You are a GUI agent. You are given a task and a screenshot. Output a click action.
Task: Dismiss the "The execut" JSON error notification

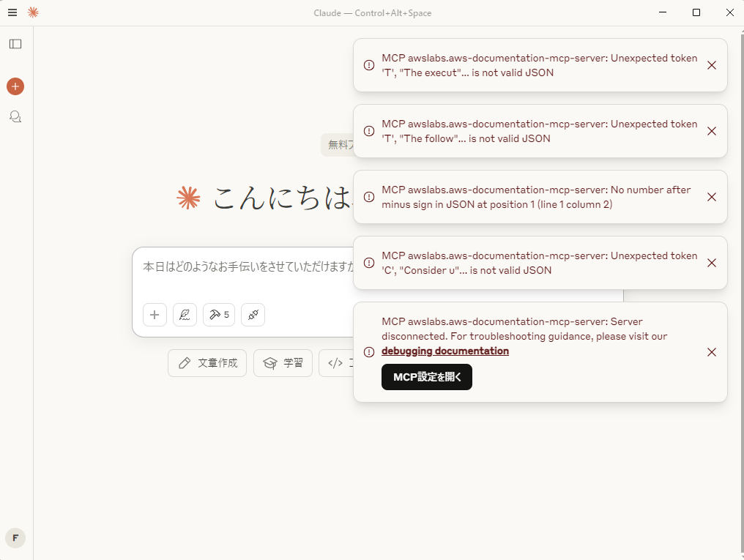pyautogui.click(x=712, y=65)
